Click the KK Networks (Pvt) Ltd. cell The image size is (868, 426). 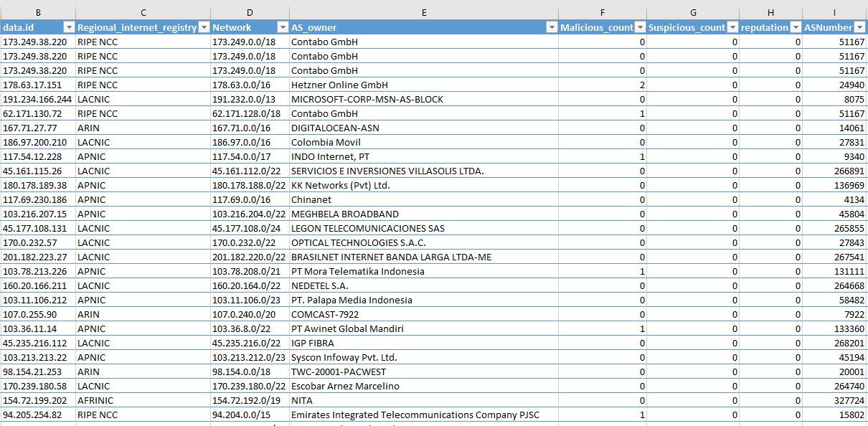(x=424, y=185)
